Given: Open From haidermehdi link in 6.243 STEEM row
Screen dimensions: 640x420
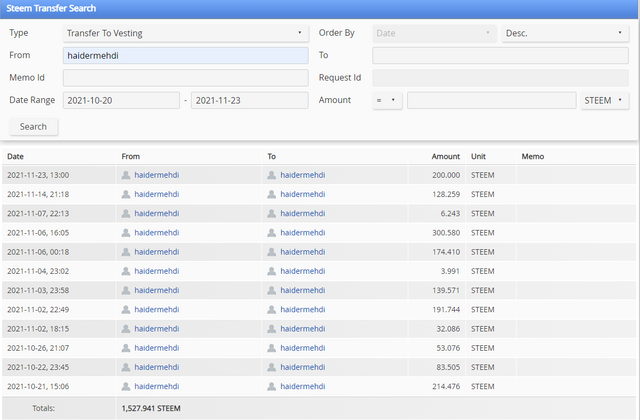Looking at the screenshot, I should [x=157, y=213].
